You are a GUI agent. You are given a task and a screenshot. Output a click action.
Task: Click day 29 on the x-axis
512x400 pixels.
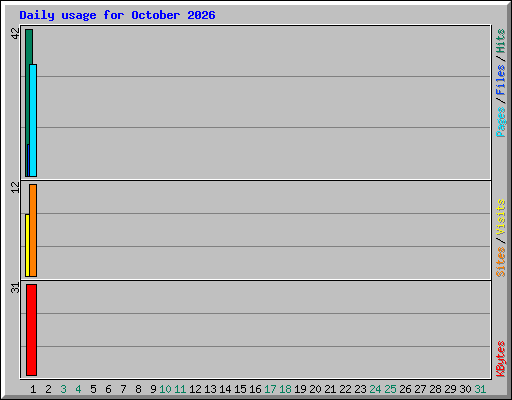450,389
